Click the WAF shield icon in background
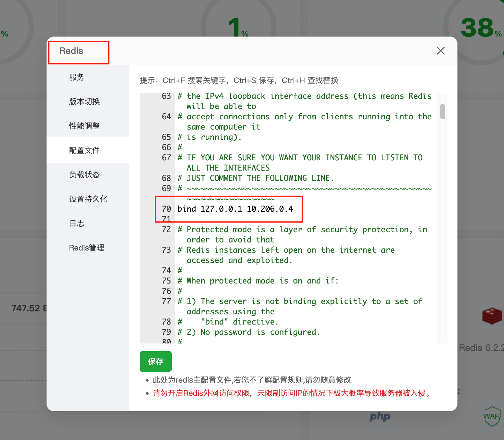Viewport: 504px width, 440px height. (x=492, y=416)
